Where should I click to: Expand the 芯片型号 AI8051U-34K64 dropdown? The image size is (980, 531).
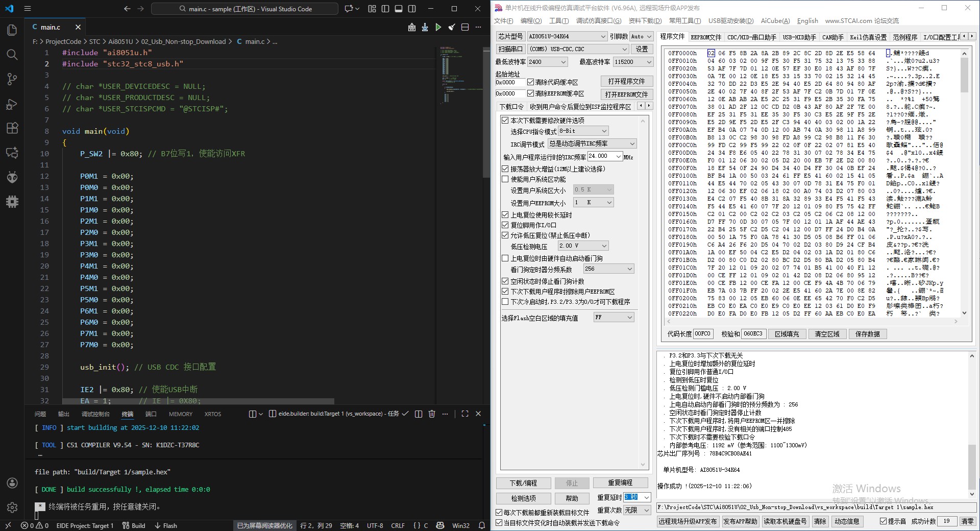point(602,37)
